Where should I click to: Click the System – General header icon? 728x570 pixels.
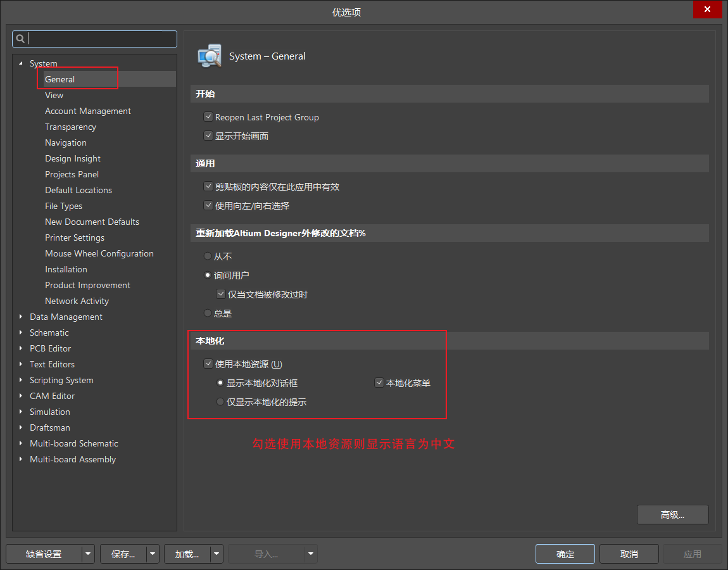tap(210, 56)
